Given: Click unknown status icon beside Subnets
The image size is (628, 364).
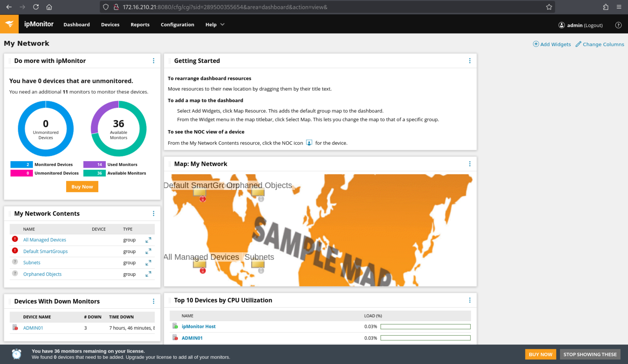Looking at the screenshot, I should pyautogui.click(x=15, y=262).
